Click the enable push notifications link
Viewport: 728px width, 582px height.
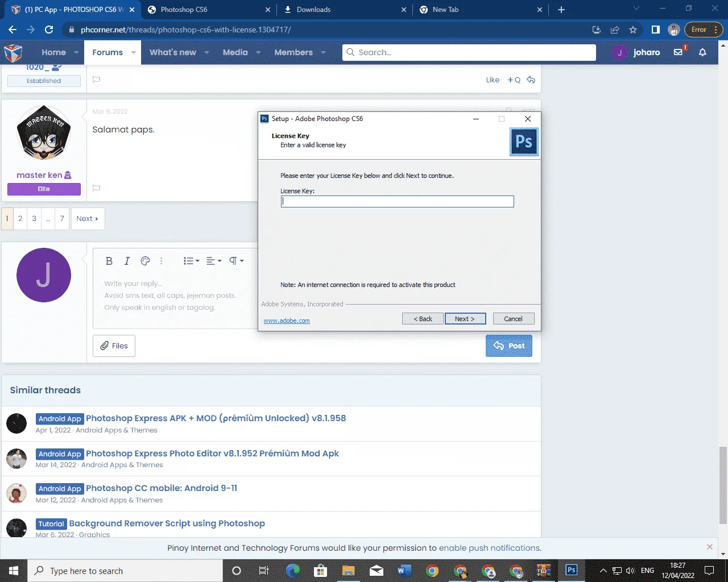point(490,548)
